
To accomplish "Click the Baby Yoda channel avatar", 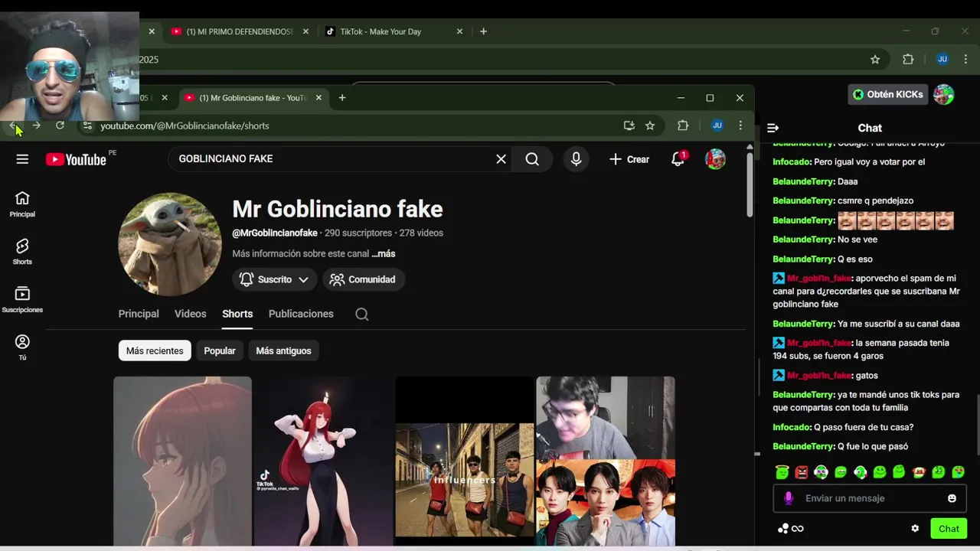I will point(170,244).
